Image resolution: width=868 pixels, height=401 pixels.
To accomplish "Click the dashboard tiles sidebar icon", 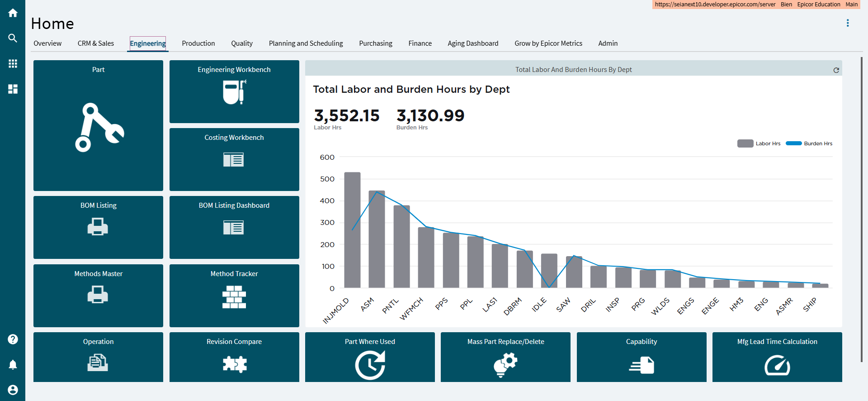I will point(13,89).
